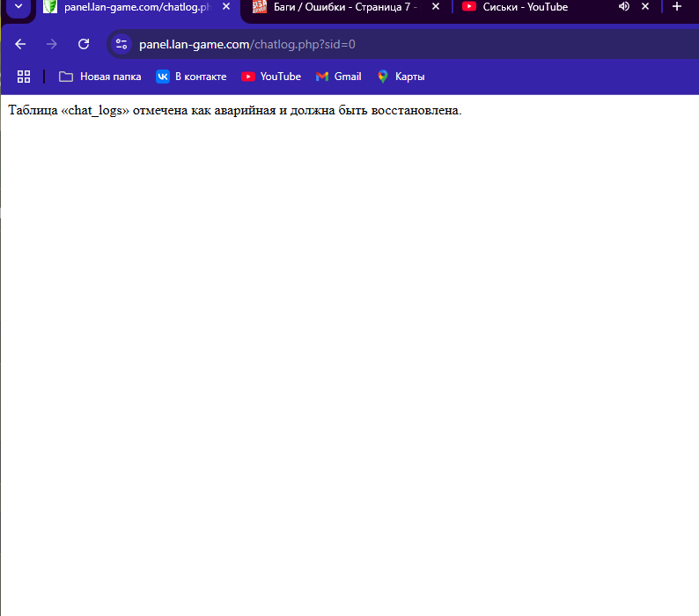Click the Gmail bookmark icon
This screenshot has height=616, width=699.
click(322, 77)
